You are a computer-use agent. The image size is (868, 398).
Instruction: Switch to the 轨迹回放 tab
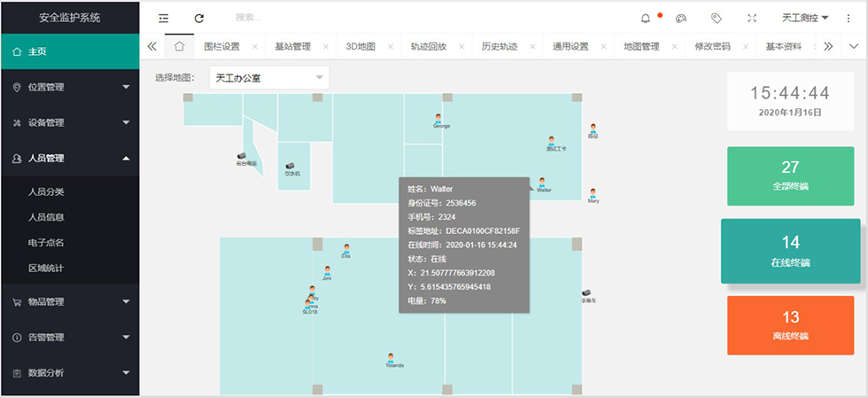429,46
